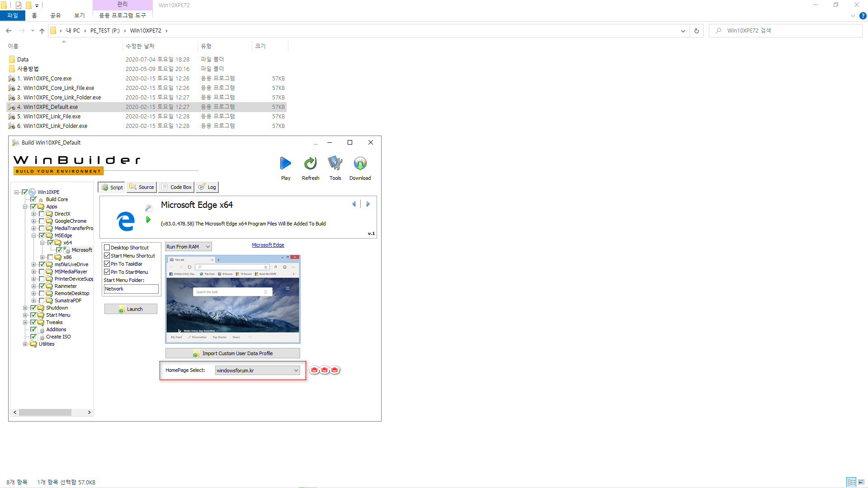Open the Microsoft Edge hyperlink

268,245
